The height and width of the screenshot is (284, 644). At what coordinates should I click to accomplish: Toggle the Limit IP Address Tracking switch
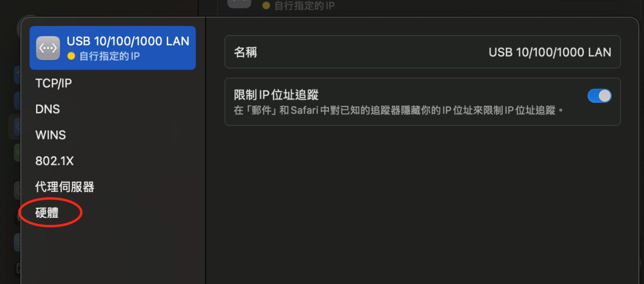tap(599, 96)
